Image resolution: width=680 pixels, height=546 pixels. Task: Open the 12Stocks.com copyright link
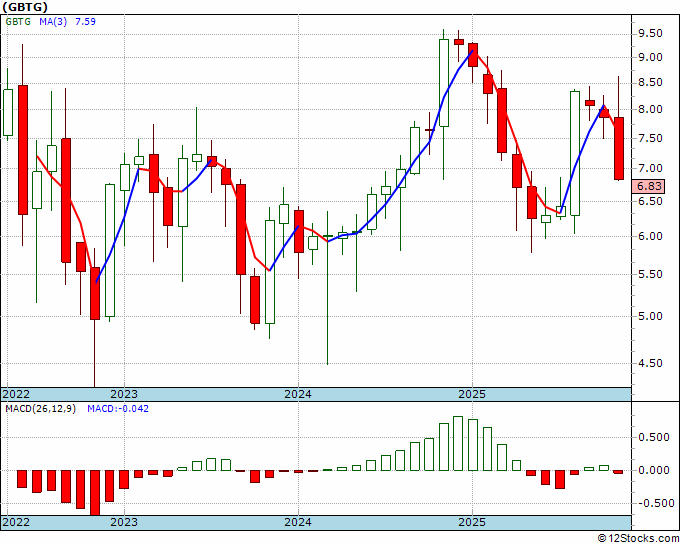[x=638, y=539]
